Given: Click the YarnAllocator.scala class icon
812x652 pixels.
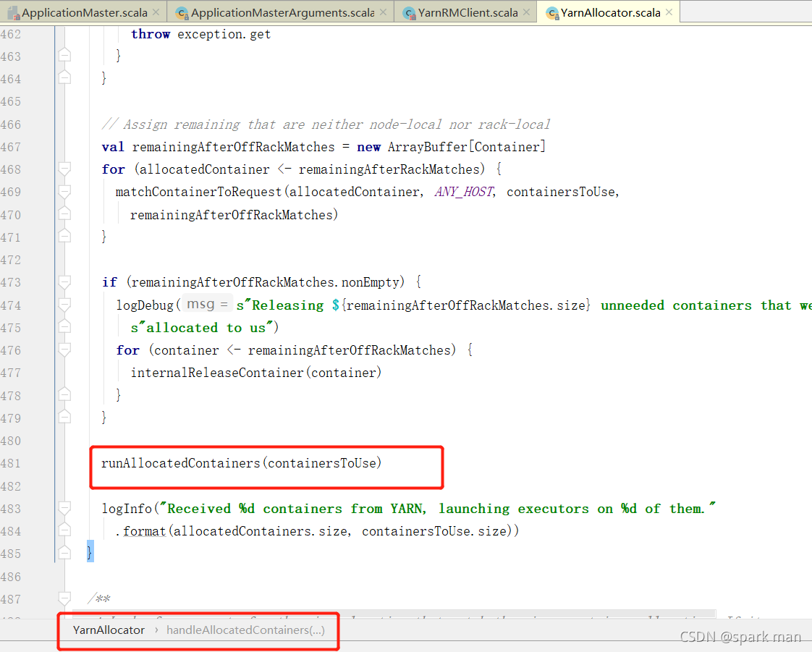Looking at the screenshot, I should [x=553, y=13].
